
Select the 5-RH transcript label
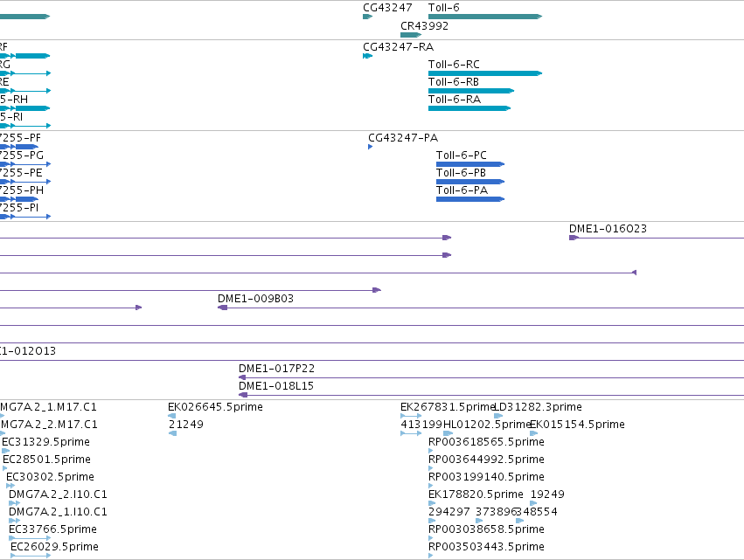[14, 100]
